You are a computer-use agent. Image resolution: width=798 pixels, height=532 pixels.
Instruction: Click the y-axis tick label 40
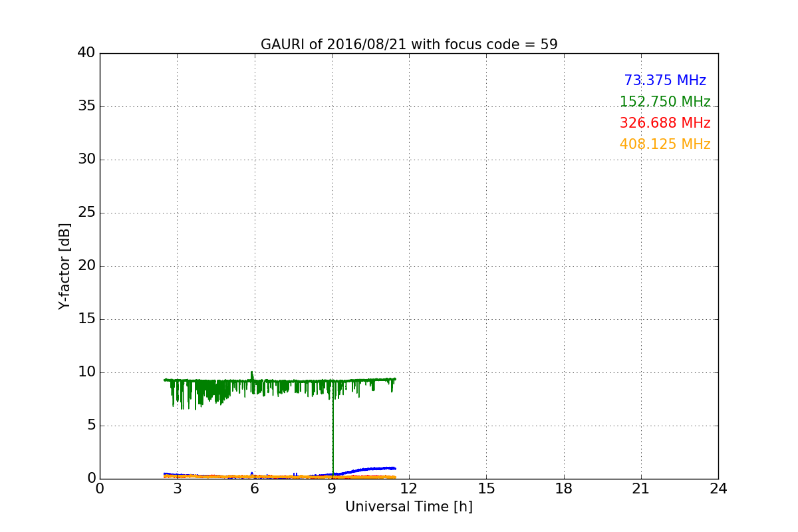[x=86, y=53]
